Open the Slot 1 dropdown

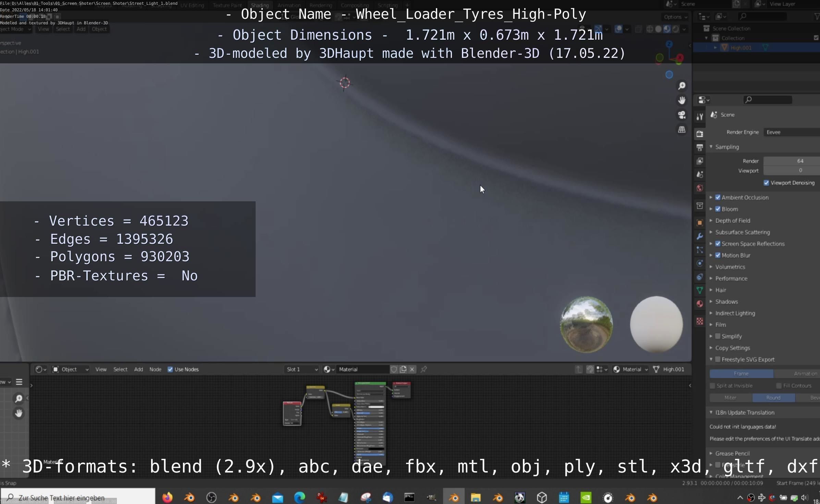click(302, 369)
